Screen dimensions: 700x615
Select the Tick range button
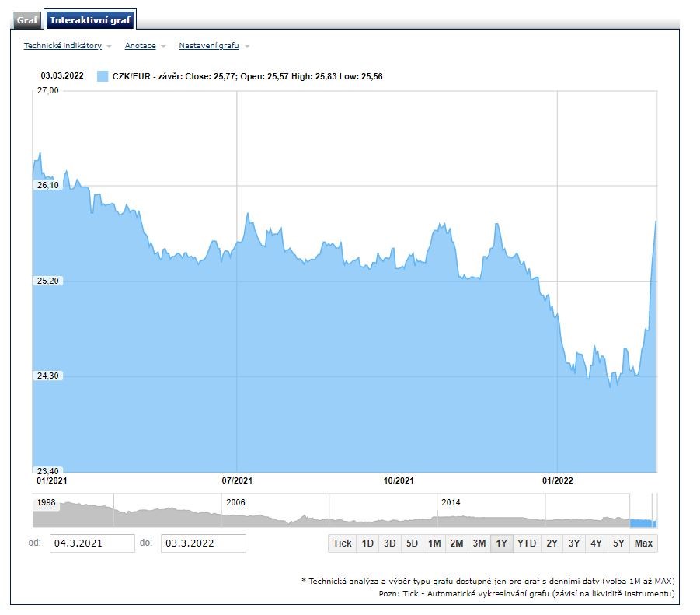(x=342, y=543)
